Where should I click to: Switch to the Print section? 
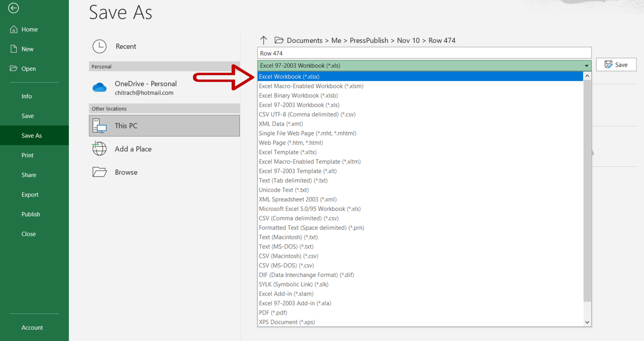[27, 155]
